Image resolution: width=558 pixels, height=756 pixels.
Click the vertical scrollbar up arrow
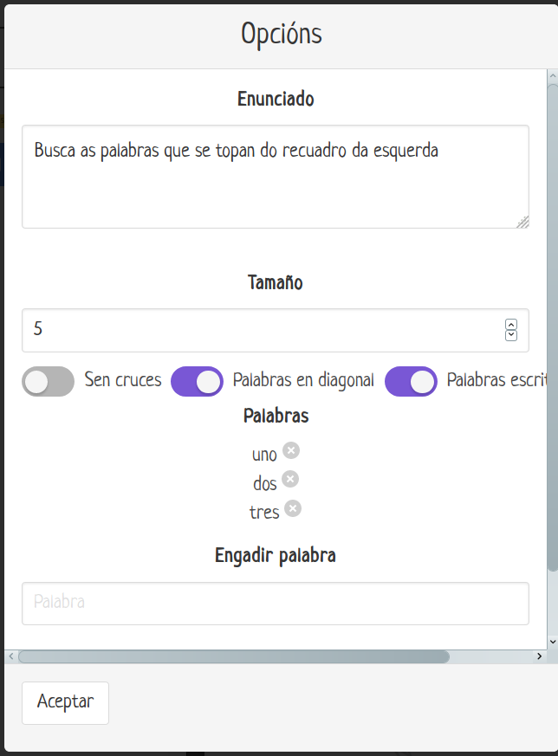point(553,77)
